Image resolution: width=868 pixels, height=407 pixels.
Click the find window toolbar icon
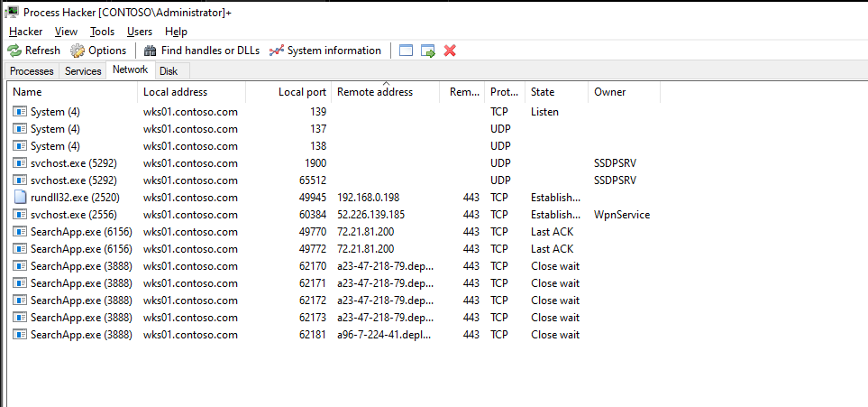pos(407,51)
